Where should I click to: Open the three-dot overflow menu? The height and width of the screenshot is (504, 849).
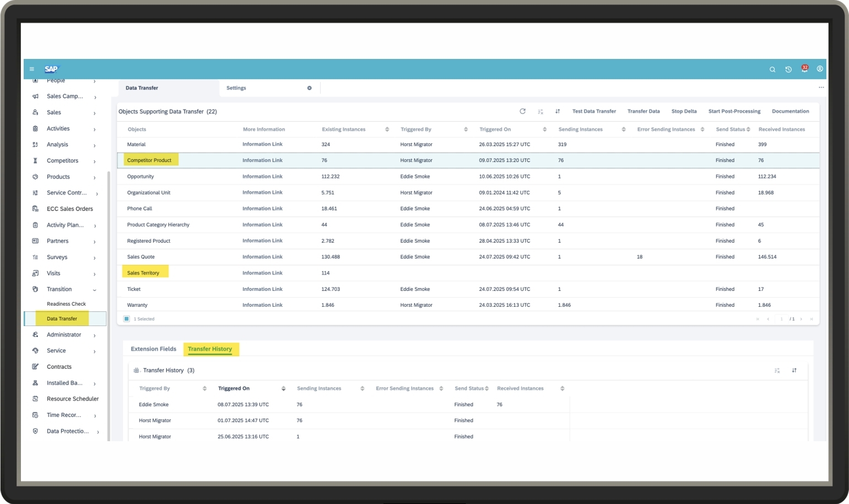point(821,88)
